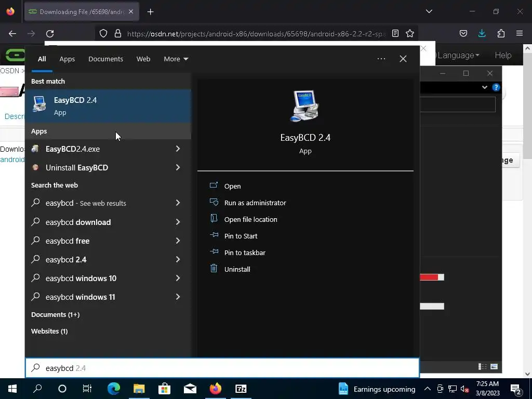Open search options ellipsis menu
This screenshot has height=399, width=532.
[x=381, y=59]
